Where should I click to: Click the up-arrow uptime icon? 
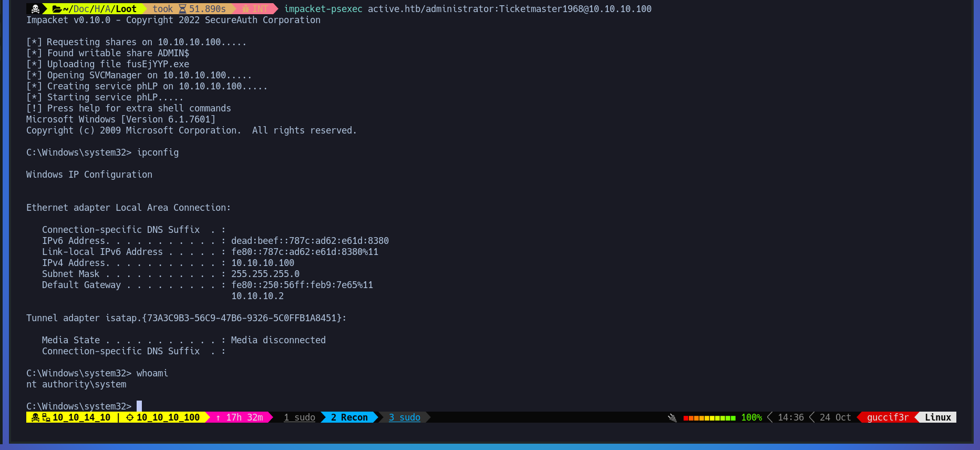pos(218,418)
